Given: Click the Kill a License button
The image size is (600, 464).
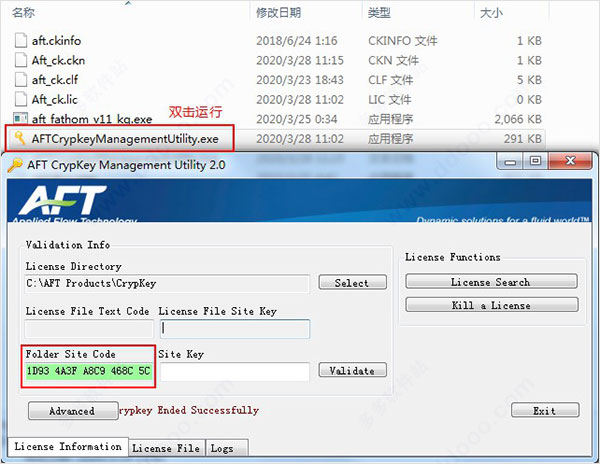Looking at the screenshot, I should click(x=491, y=305).
